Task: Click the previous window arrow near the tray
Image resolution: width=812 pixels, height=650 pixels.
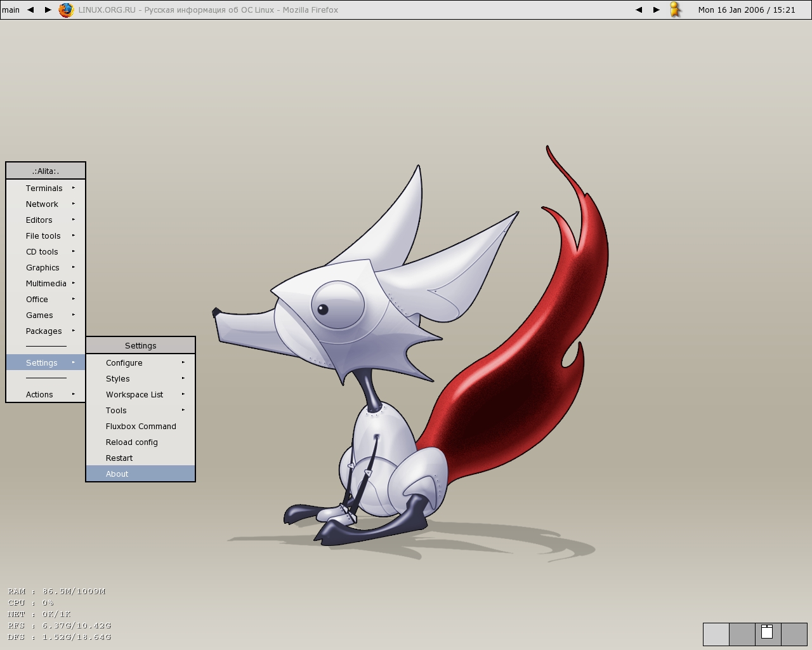Action: tap(639, 10)
